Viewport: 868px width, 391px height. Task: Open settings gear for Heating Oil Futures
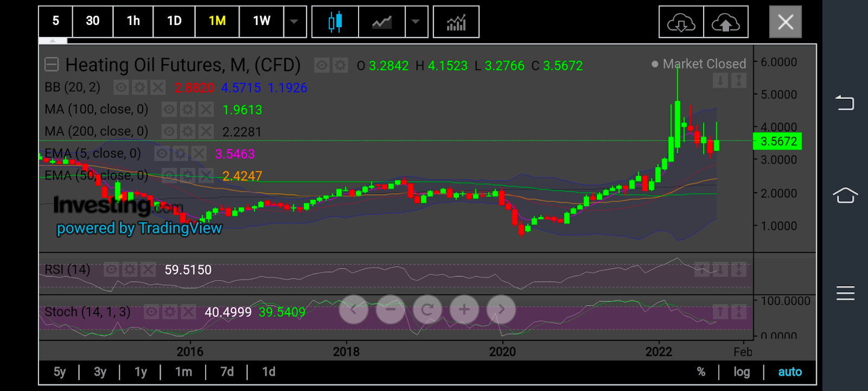[x=340, y=66]
